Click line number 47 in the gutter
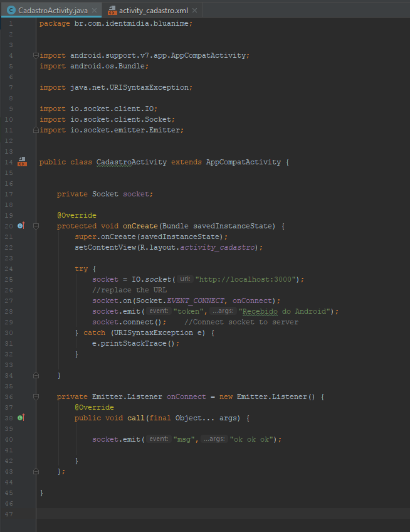Image resolution: width=410 pixels, height=532 pixels. coord(9,514)
